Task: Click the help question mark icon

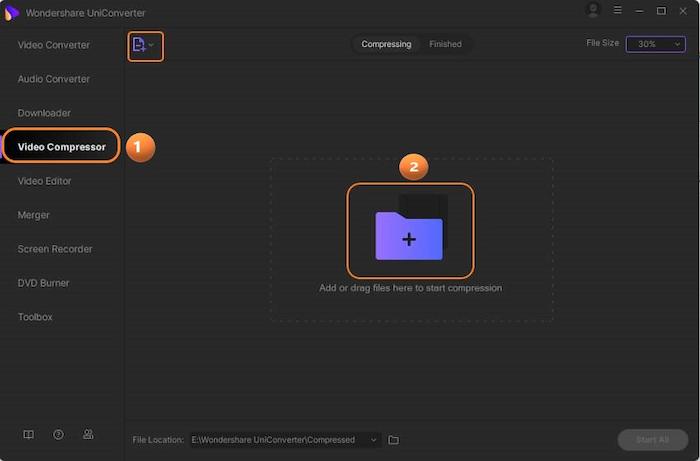Action: click(59, 435)
